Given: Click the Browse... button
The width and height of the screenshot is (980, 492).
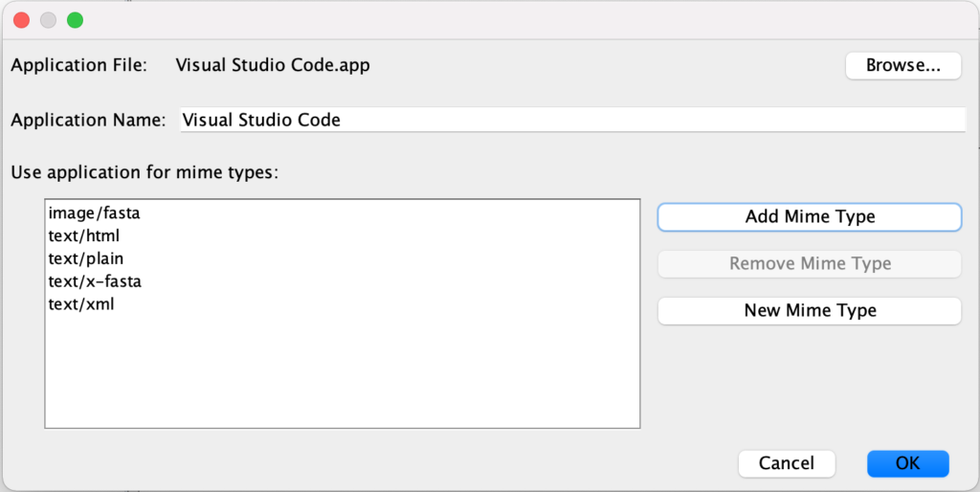Looking at the screenshot, I should click(x=902, y=66).
